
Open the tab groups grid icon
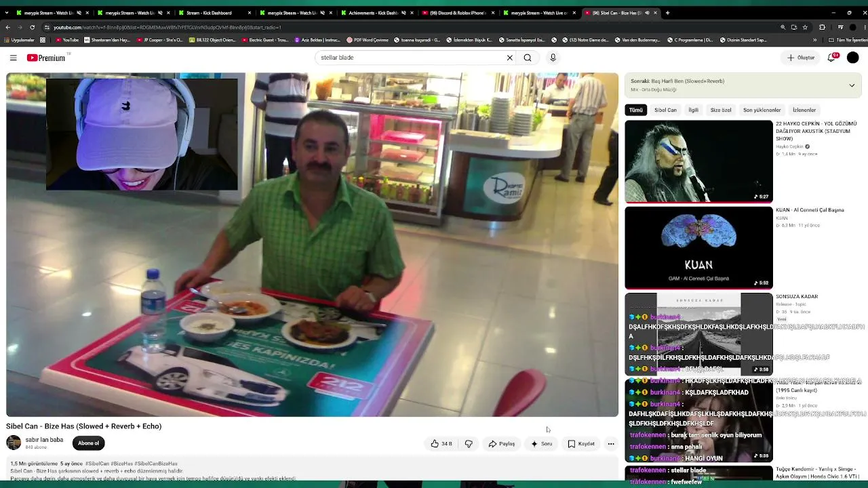pos(43,40)
